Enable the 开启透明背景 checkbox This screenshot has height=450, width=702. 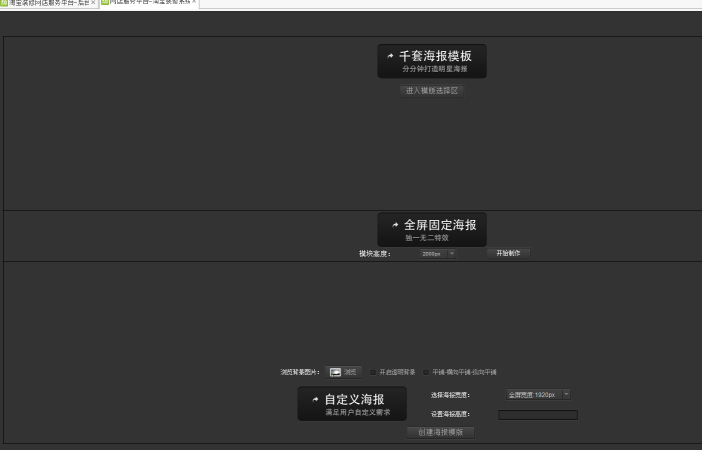click(x=373, y=372)
